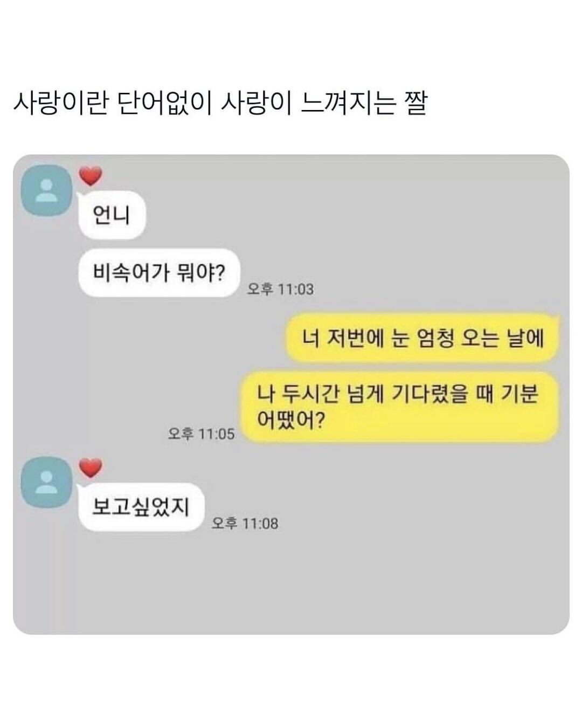Click the 오후 11:05 timestamp
582x728 pixels.
click(202, 434)
